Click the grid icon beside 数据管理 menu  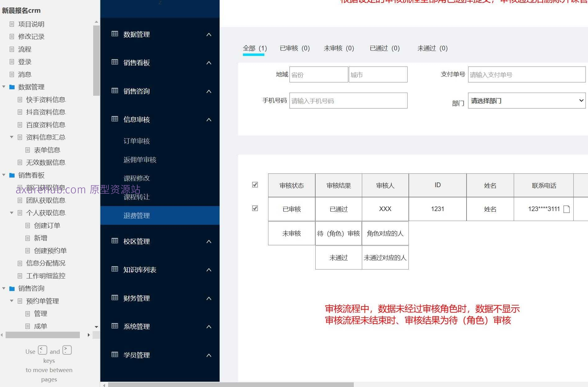(115, 34)
